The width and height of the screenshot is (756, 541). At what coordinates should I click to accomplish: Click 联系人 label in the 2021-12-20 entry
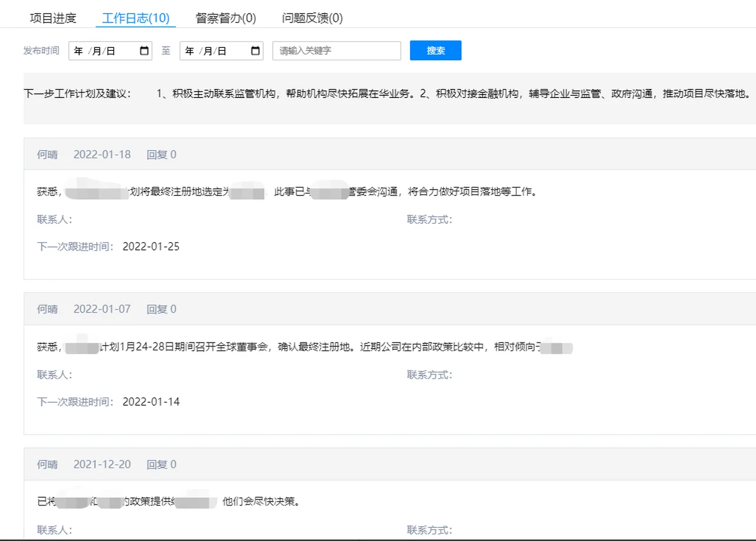coord(54,530)
